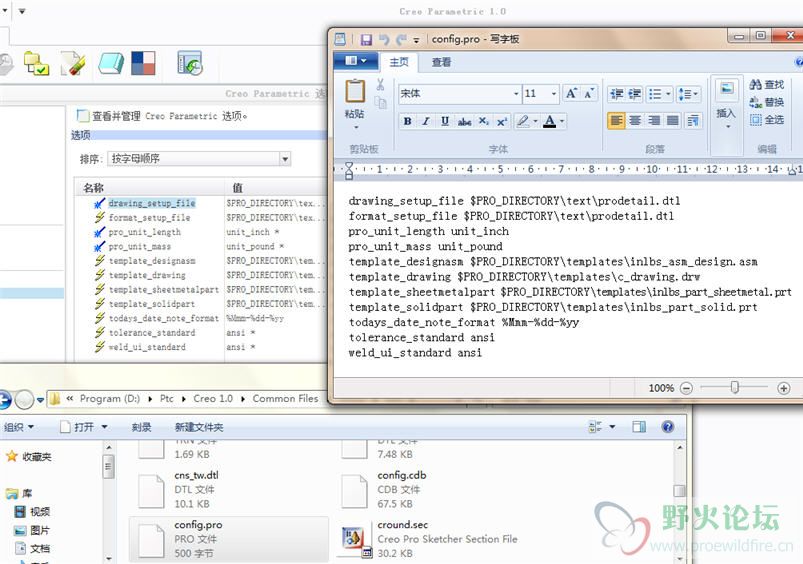Click the WordPad zoom slider handle

735,387
